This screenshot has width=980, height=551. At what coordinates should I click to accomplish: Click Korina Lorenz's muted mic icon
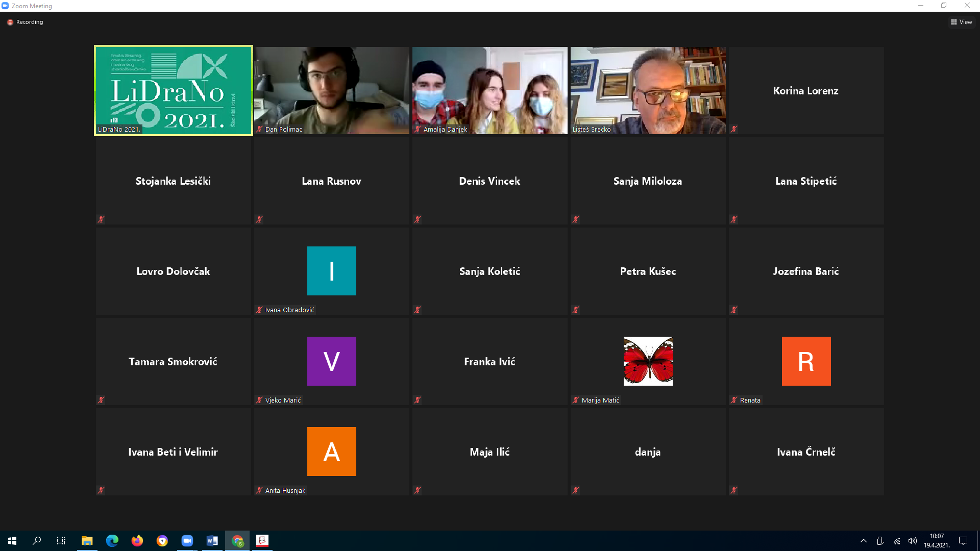[734, 130]
